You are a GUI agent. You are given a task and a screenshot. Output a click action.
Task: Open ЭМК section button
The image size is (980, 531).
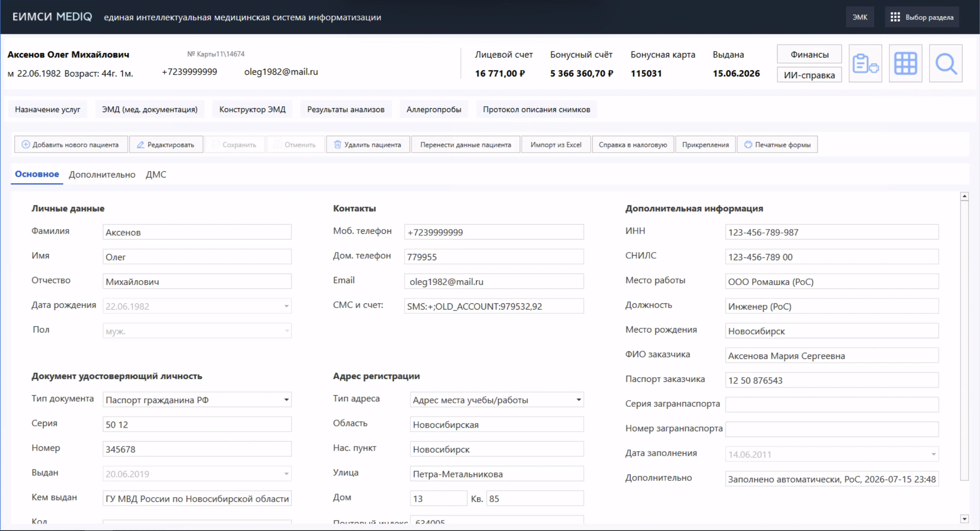tap(860, 17)
